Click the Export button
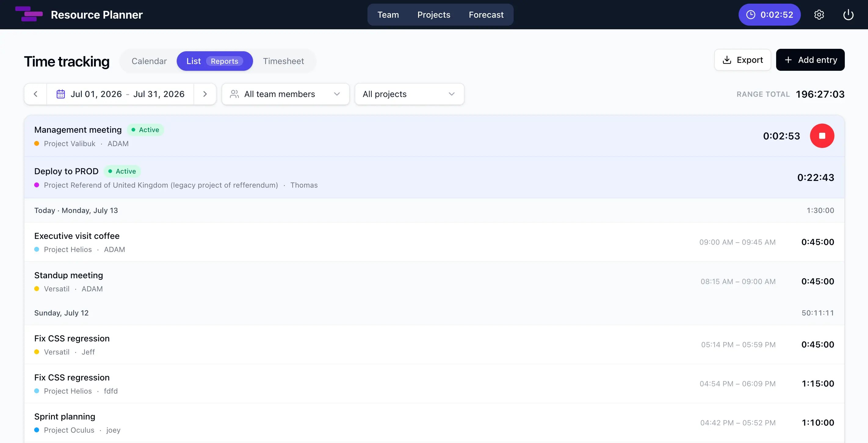This screenshot has width=868, height=443. point(742,60)
